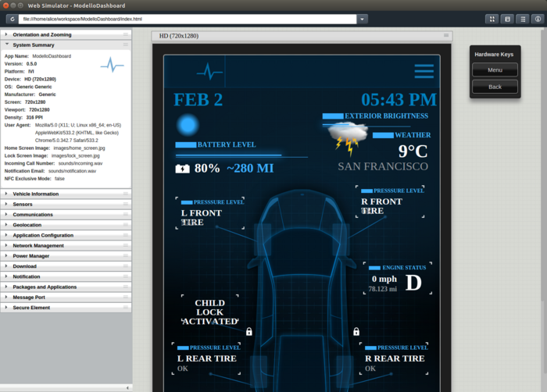The width and height of the screenshot is (547, 392).
Task: Close the Web Simulator window
Action: point(5,5)
